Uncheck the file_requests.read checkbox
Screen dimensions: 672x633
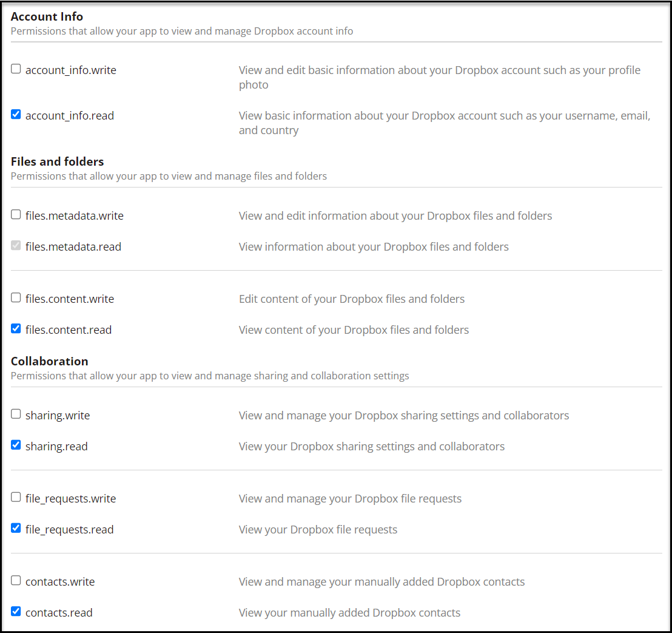[16, 529]
